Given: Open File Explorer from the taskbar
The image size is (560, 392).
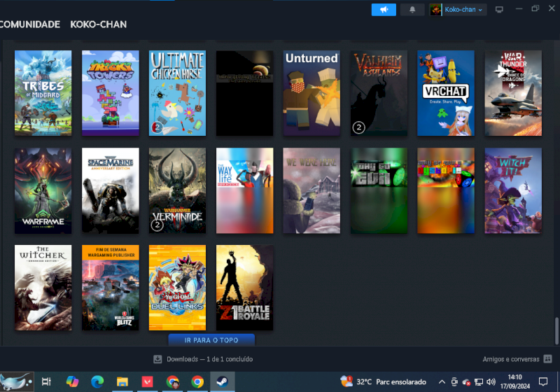Looking at the screenshot, I should (x=122, y=381).
